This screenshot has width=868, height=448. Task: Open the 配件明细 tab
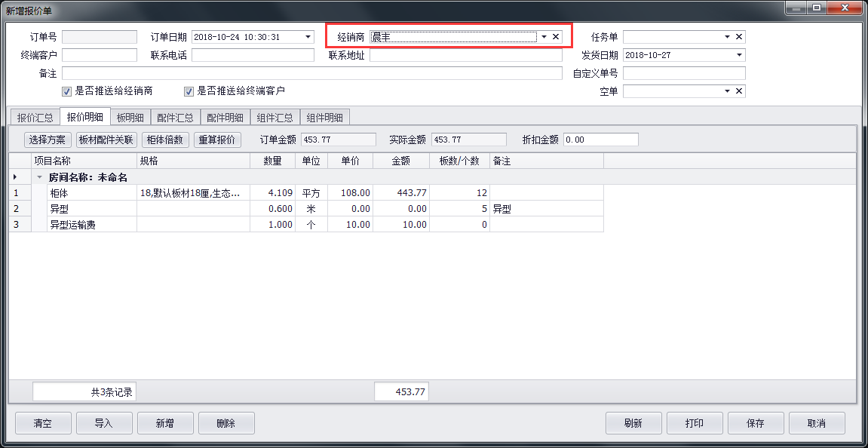pyautogui.click(x=225, y=118)
